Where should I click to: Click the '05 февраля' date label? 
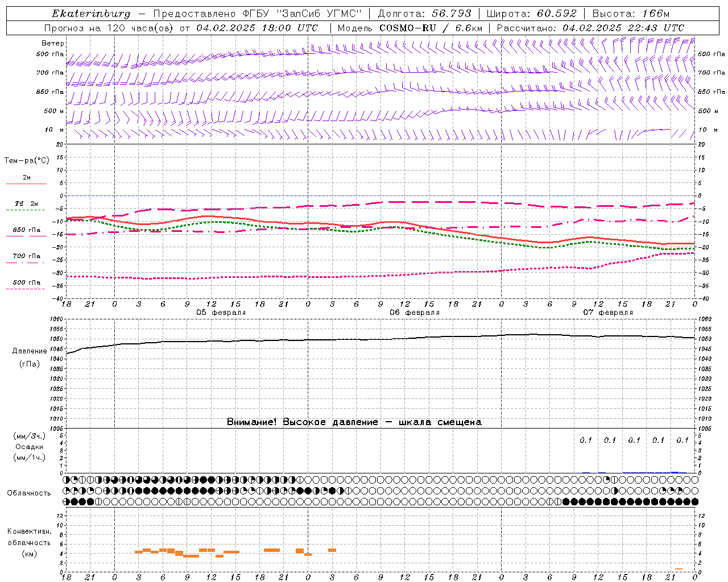(x=221, y=313)
